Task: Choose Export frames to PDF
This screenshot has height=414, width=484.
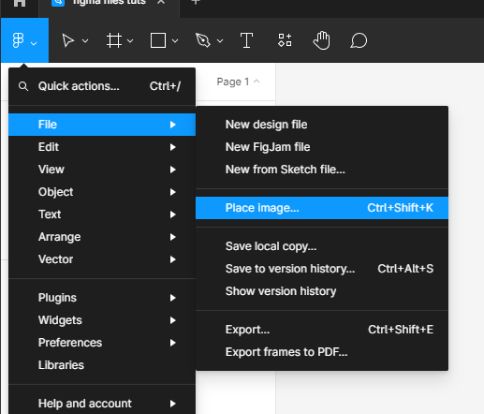Action: 322,352
